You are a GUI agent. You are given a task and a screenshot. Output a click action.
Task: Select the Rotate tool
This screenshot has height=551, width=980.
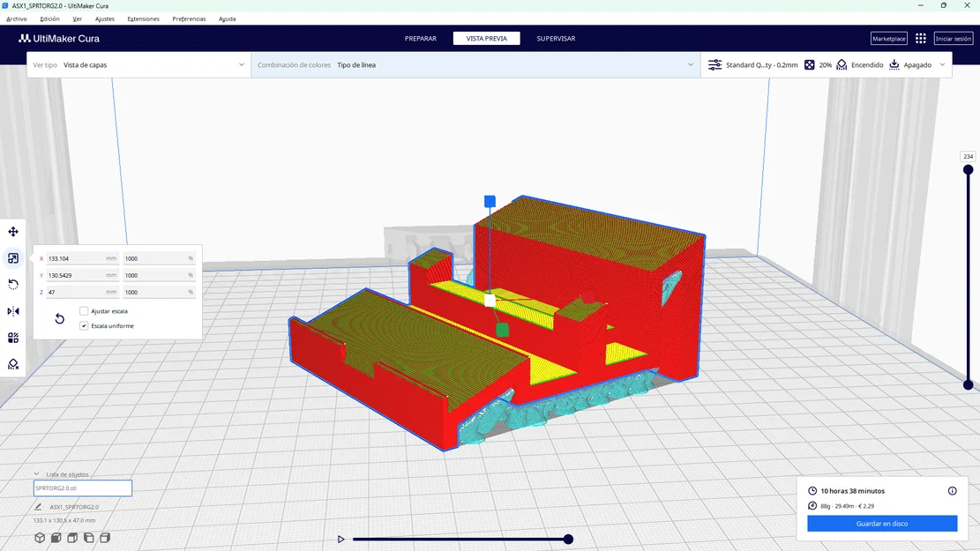pos(12,284)
